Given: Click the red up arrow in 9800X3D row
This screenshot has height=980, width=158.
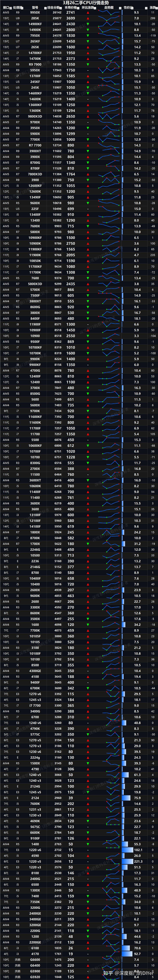Looking at the screenshot, I should point(88,116).
